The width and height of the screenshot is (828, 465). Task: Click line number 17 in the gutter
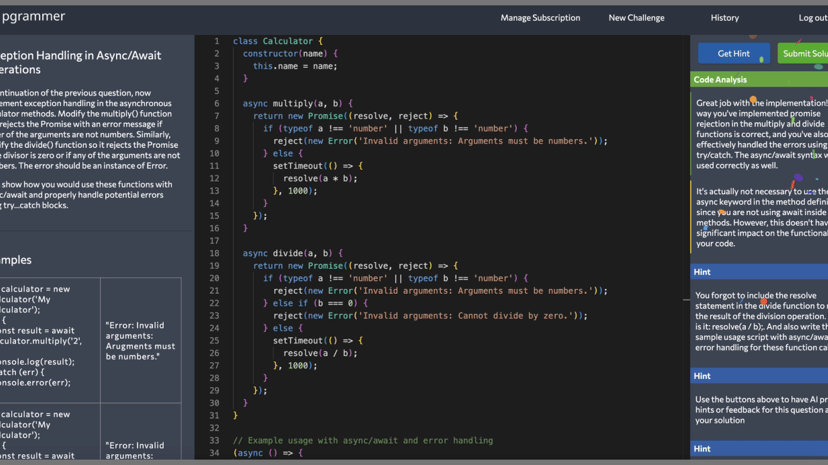point(214,241)
